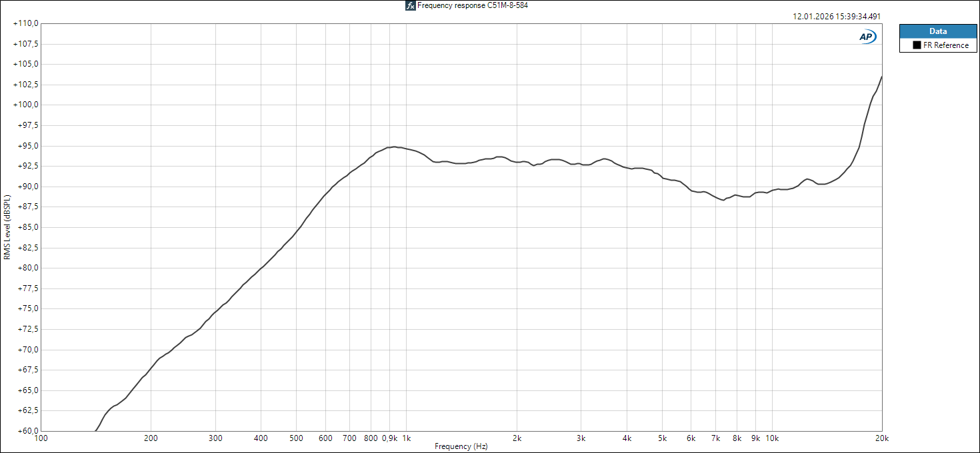Click the 200 x-axis tick label
This screenshot has height=453, width=980.
(x=151, y=438)
